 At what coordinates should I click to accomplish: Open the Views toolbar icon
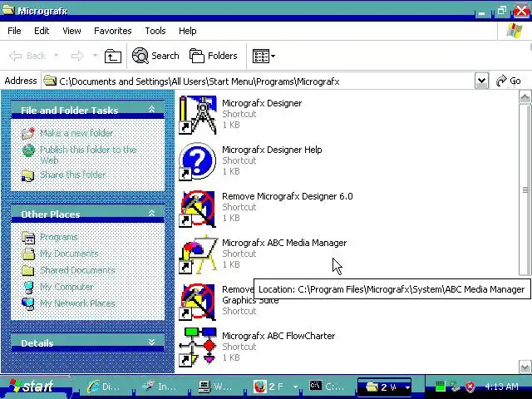pyautogui.click(x=260, y=56)
